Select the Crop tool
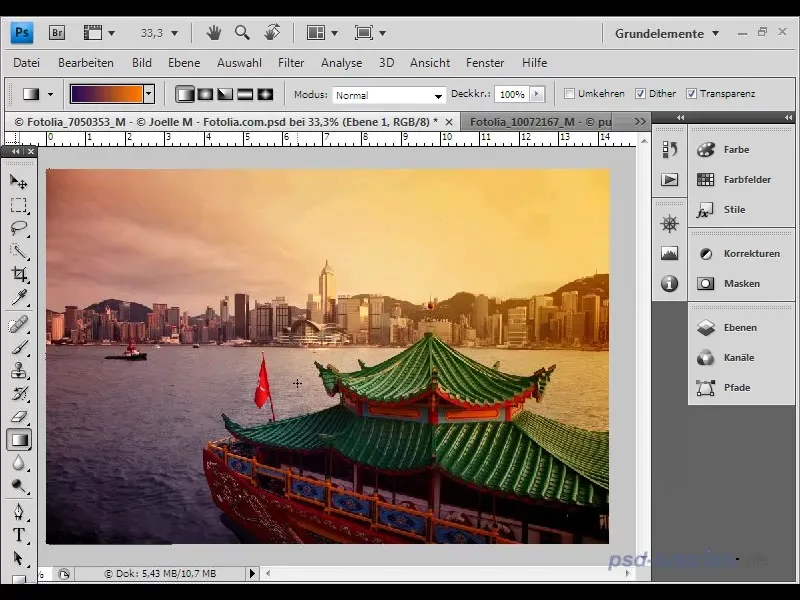 (19, 274)
